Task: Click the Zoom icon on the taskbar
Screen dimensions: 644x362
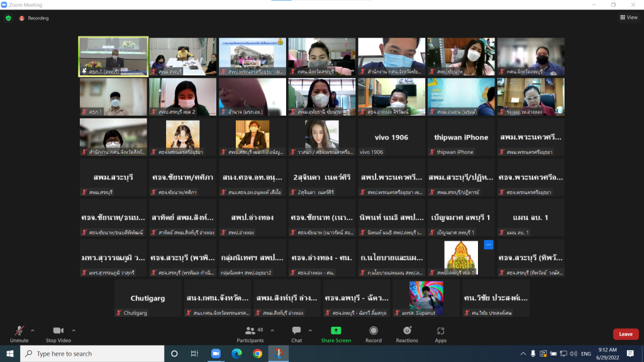Action: coord(216,353)
